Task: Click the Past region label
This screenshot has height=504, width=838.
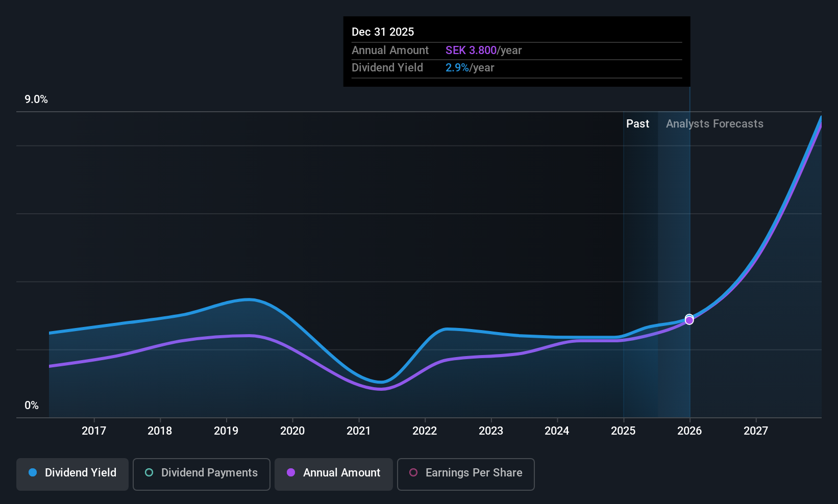Action: (x=637, y=124)
